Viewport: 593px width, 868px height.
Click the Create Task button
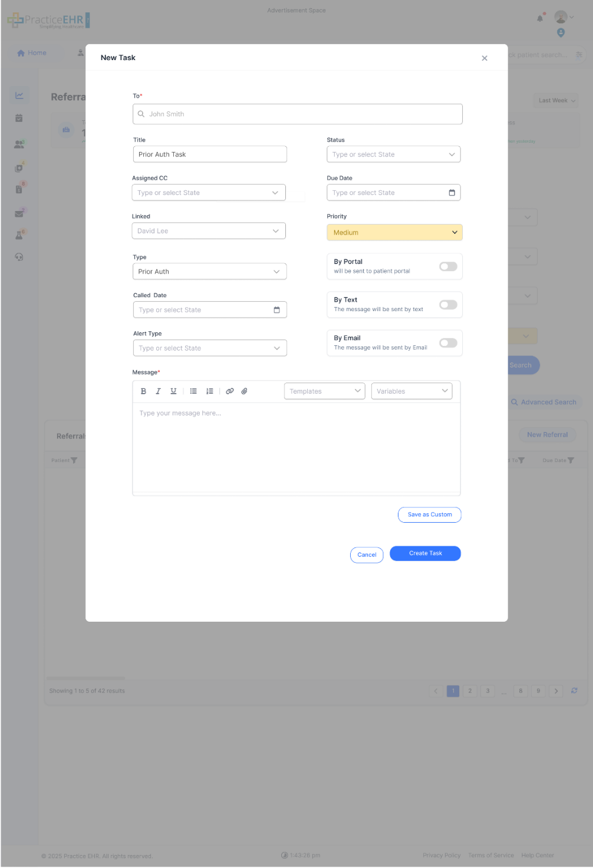click(x=425, y=553)
